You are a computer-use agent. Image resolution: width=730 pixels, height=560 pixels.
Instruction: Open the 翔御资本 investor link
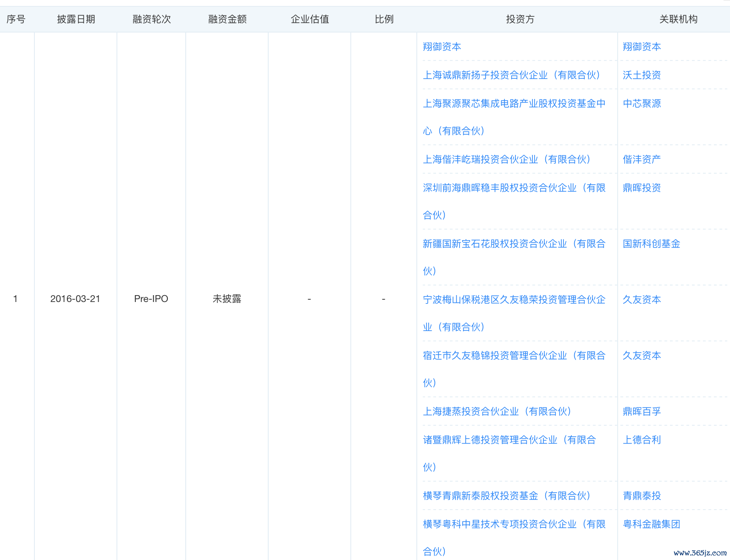(x=442, y=47)
